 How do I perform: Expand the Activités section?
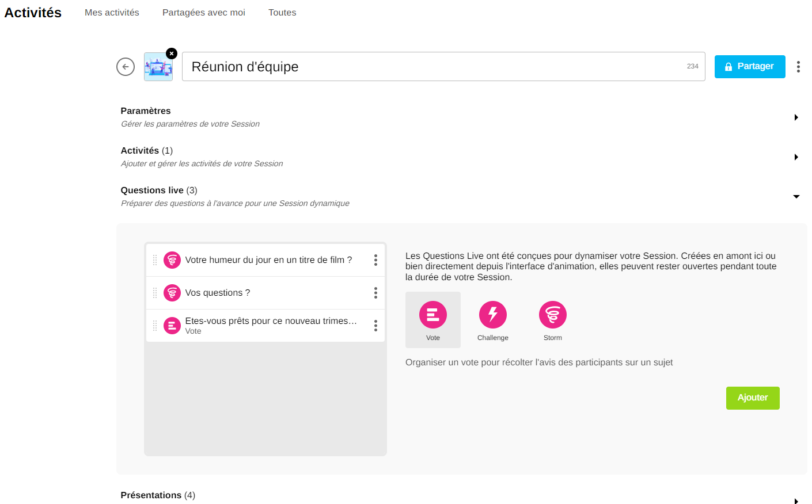(x=796, y=157)
